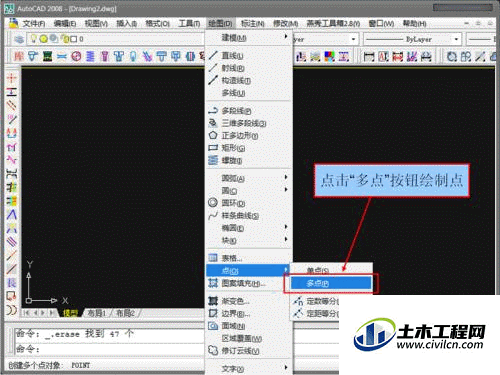Open the 格式(O) menu
This screenshot has width=500, height=375.
point(157,24)
